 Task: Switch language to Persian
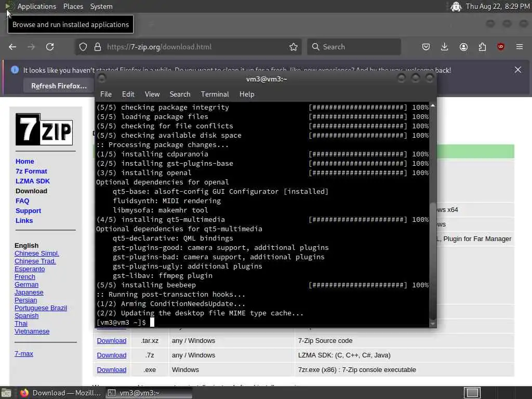26,300
